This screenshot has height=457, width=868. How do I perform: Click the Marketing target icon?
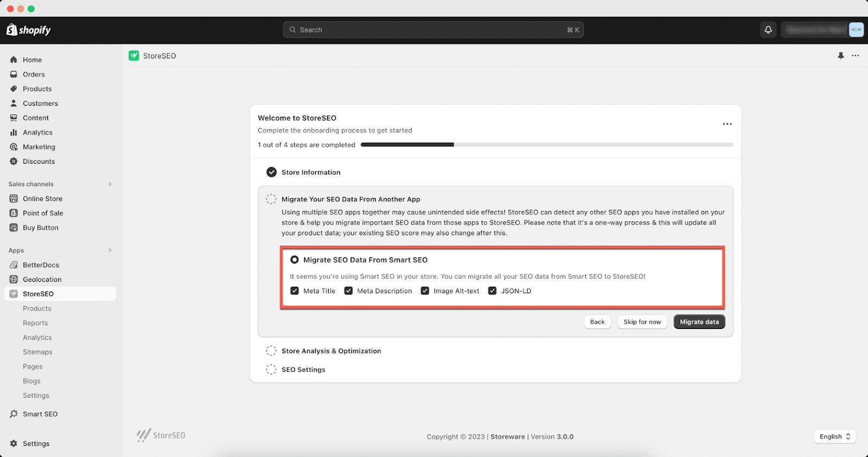point(14,147)
